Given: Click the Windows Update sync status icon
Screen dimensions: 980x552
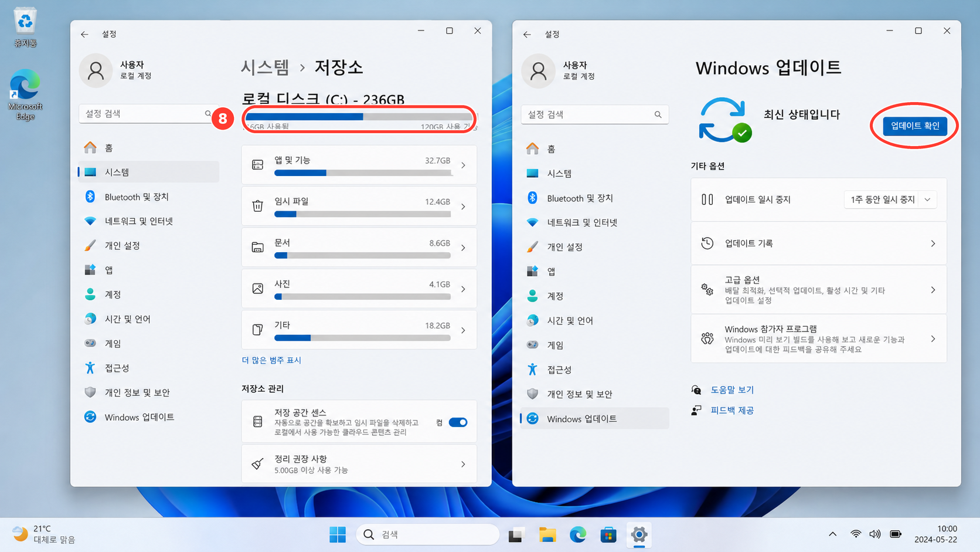Looking at the screenshot, I should pos(724,120).
